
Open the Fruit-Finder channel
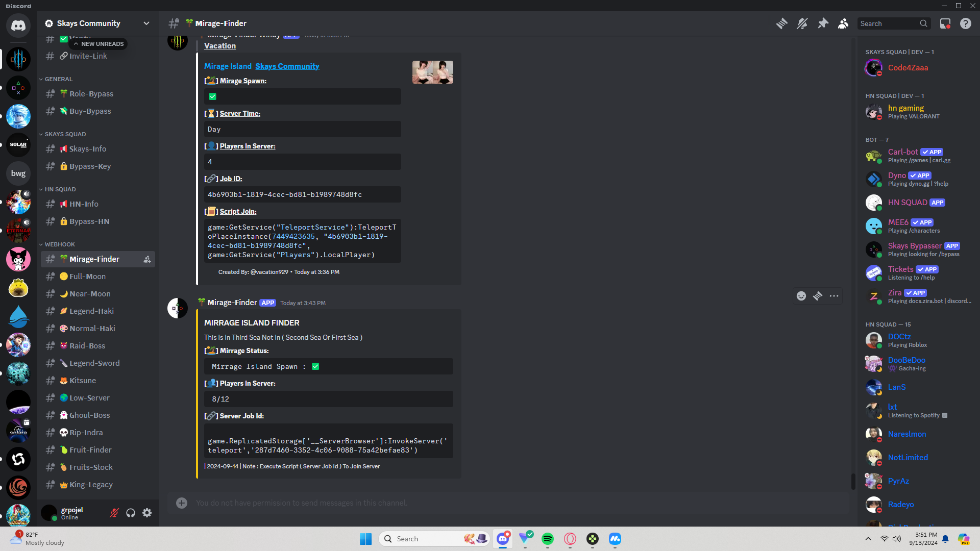tap(98, 450)
